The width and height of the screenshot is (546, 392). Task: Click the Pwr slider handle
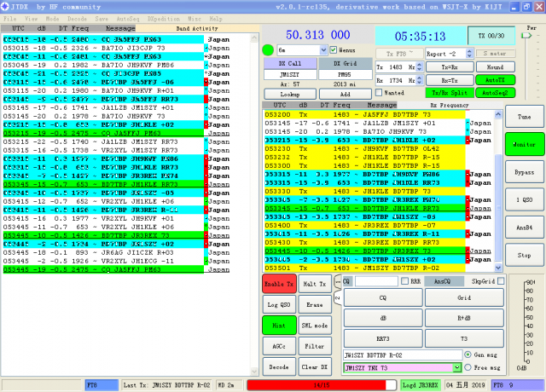tap(526, 36)
